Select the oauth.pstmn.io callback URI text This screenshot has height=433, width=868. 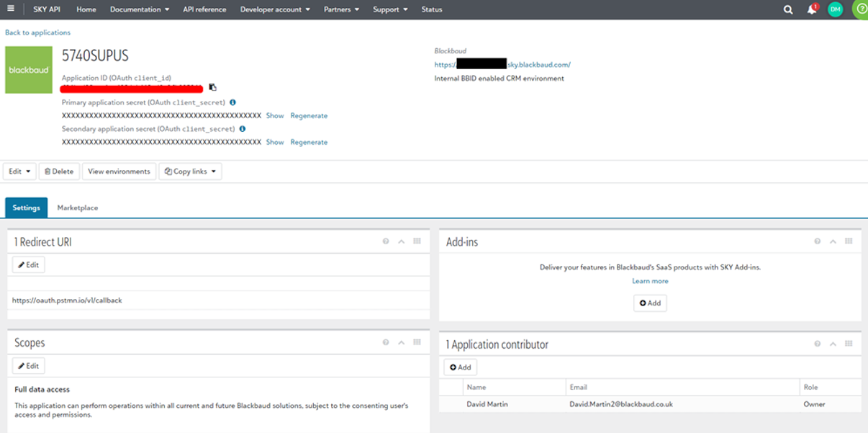[67, 300]
